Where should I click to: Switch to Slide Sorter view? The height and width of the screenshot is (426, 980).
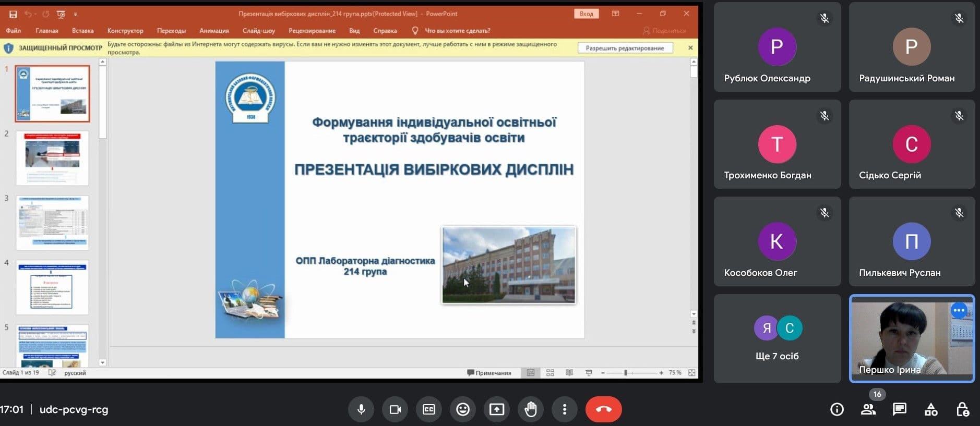coord(550,373)
